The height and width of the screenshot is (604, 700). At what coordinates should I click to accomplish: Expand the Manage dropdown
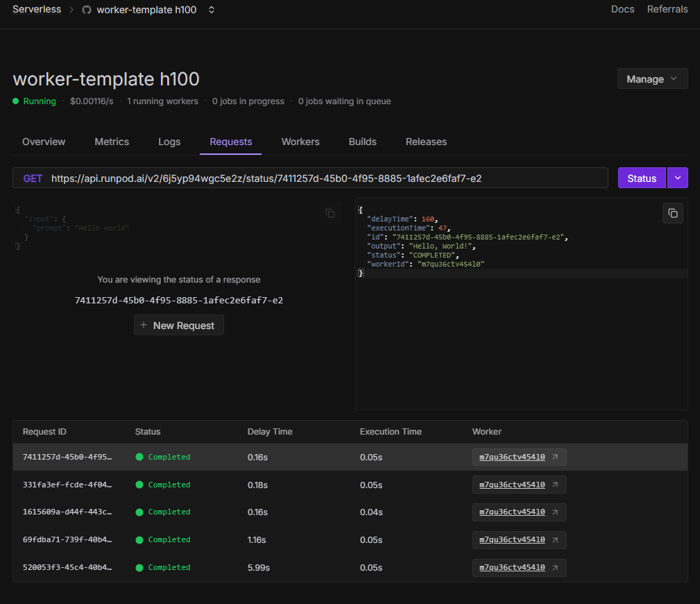(x=652, y=79)
